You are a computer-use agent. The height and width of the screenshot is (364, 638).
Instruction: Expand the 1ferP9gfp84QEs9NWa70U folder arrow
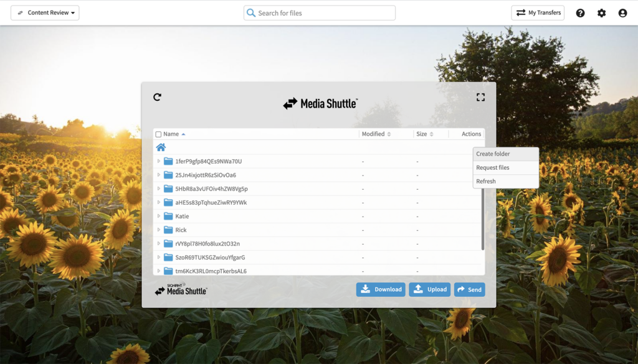pos(159,161)
